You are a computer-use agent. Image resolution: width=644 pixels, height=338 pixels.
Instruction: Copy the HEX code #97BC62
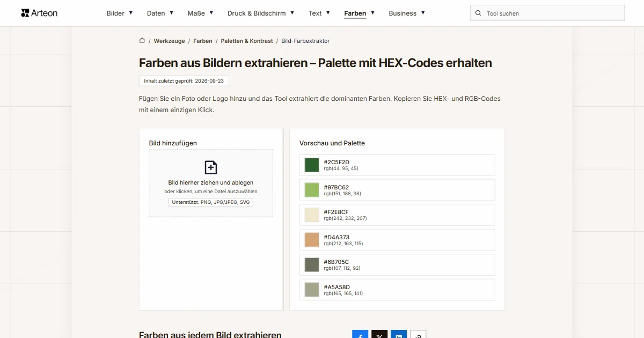click(x=336, y=187)
